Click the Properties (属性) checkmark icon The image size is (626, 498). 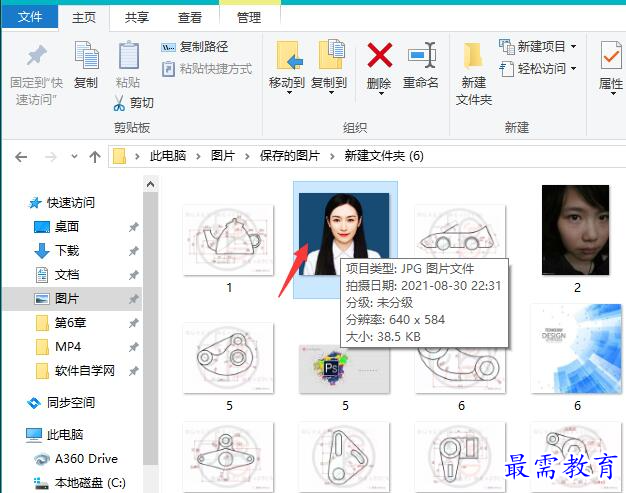tap(611, 56)
